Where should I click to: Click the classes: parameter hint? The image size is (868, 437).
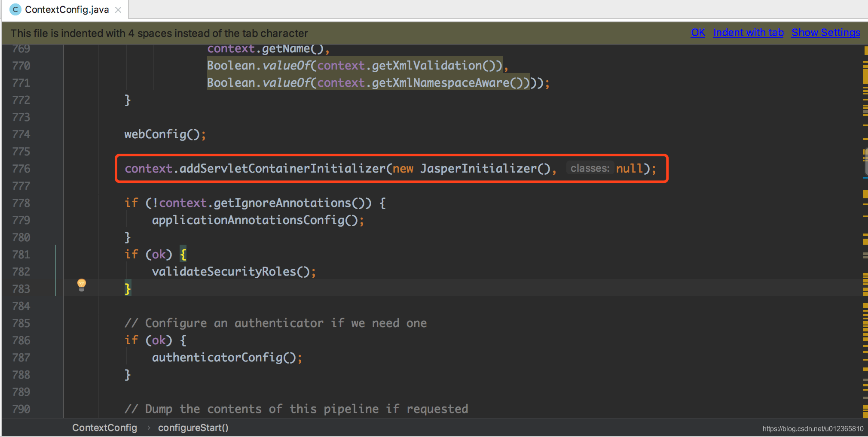(590, 168)
